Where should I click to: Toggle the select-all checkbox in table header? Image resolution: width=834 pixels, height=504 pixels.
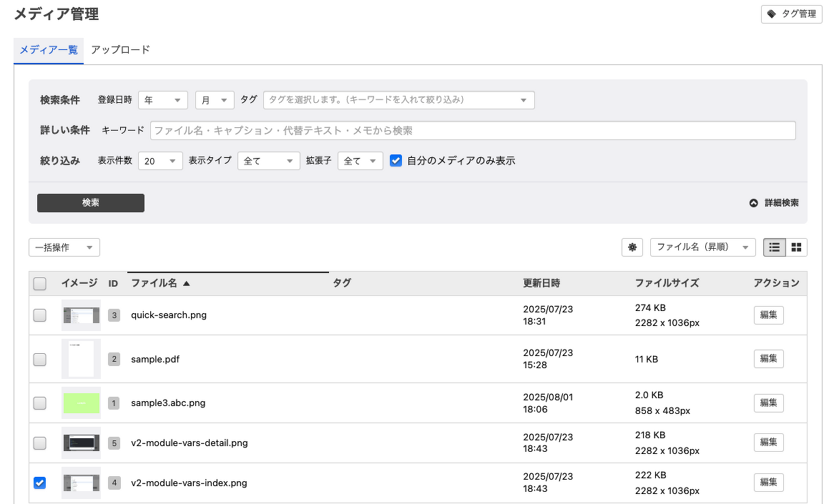(40, 284)
